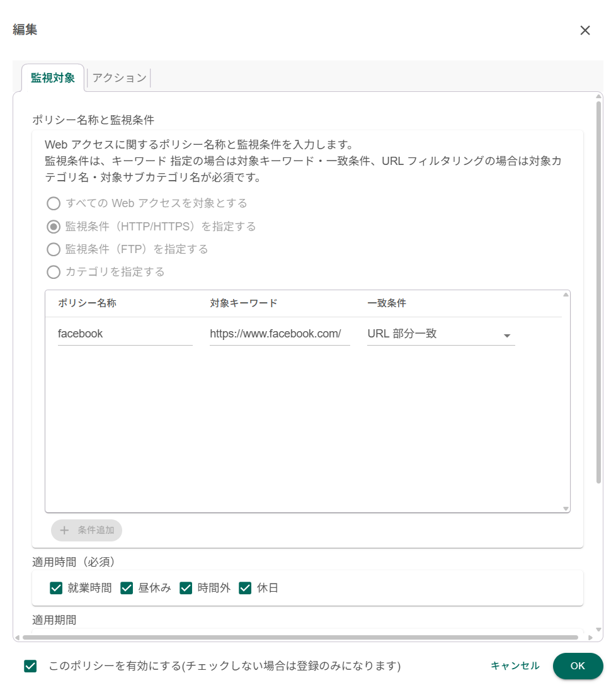Uncheck the 就業時間 checkbox
Screen dimensions: 616x690
[56, 588]
